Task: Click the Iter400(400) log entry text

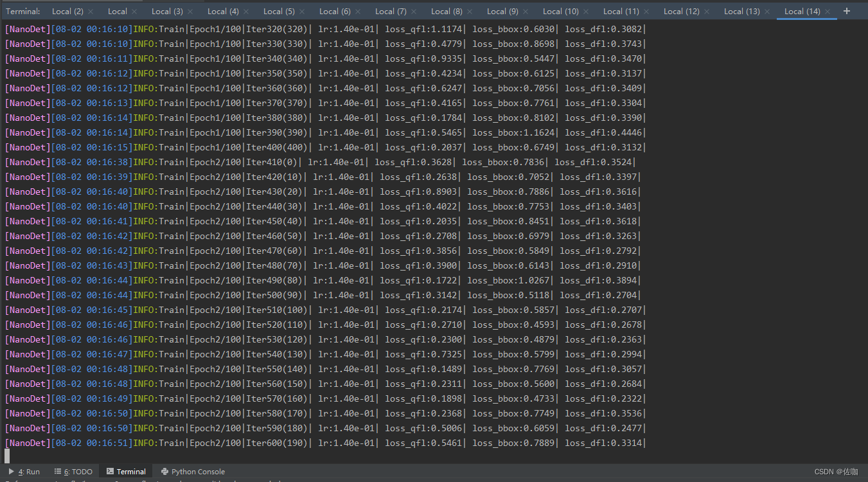Action: [x=278, y=147]
